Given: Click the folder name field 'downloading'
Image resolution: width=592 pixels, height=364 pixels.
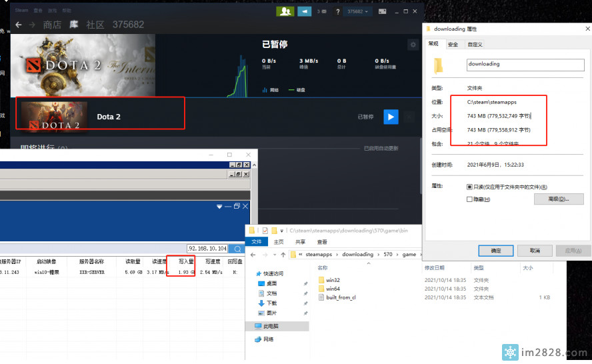Looking at the screenshot, I should point(525,65).
